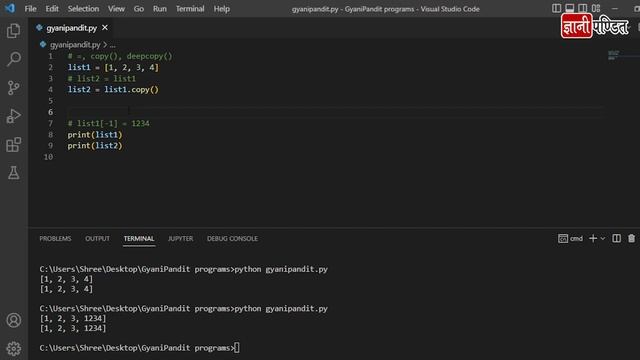
Task: Open the Accounts icon
Action: coord(13,320)
